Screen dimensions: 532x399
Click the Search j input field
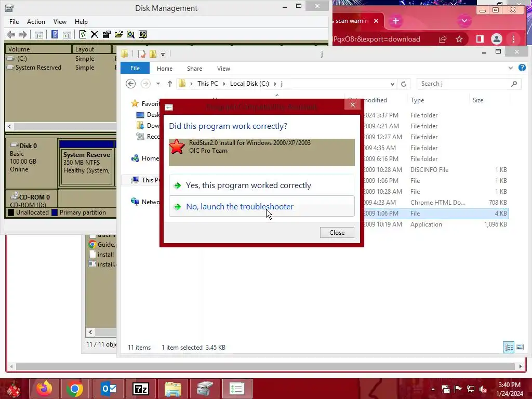[x=469, y=84]
